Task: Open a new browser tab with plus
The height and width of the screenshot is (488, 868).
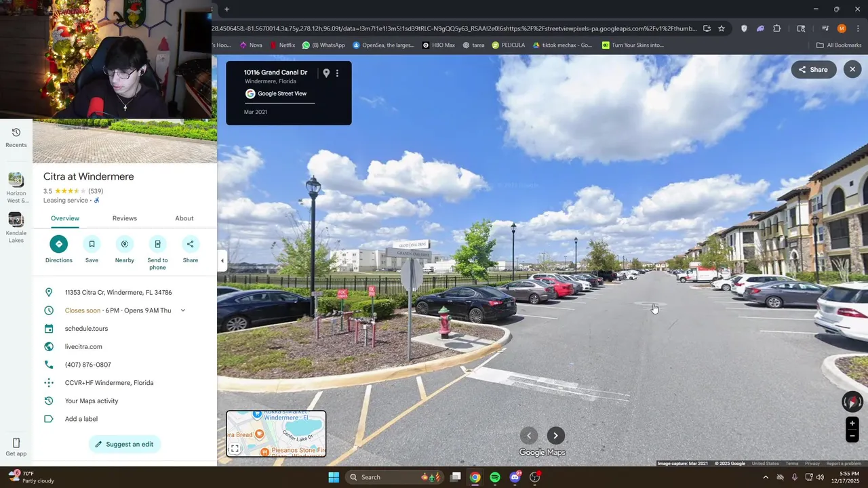Action: 227,9
